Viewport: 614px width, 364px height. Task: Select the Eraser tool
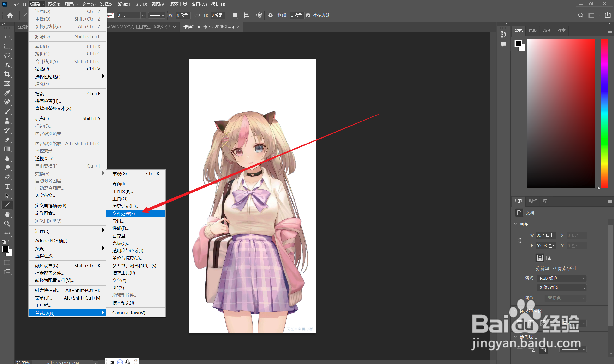pos(7,139)
